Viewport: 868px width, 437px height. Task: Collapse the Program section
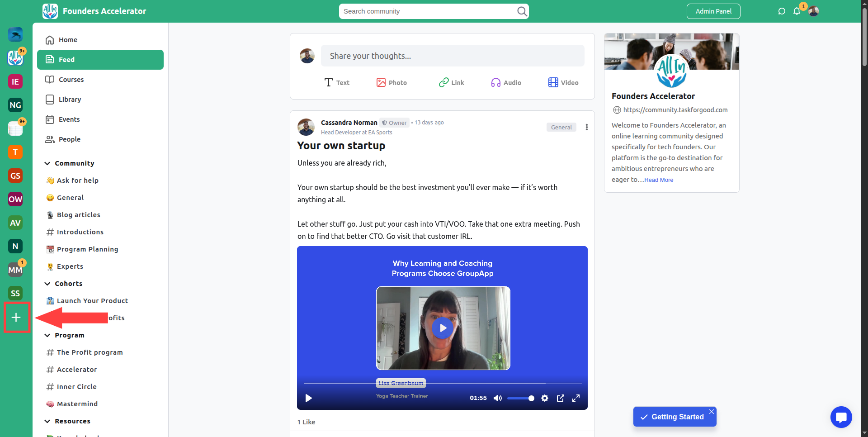[47, 335]
